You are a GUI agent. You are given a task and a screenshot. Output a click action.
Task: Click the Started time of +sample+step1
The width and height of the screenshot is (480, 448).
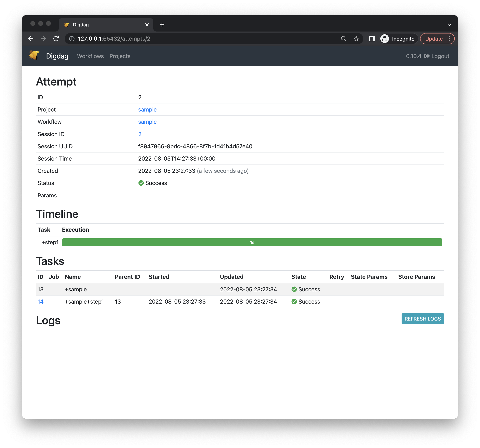coord(177,301)
